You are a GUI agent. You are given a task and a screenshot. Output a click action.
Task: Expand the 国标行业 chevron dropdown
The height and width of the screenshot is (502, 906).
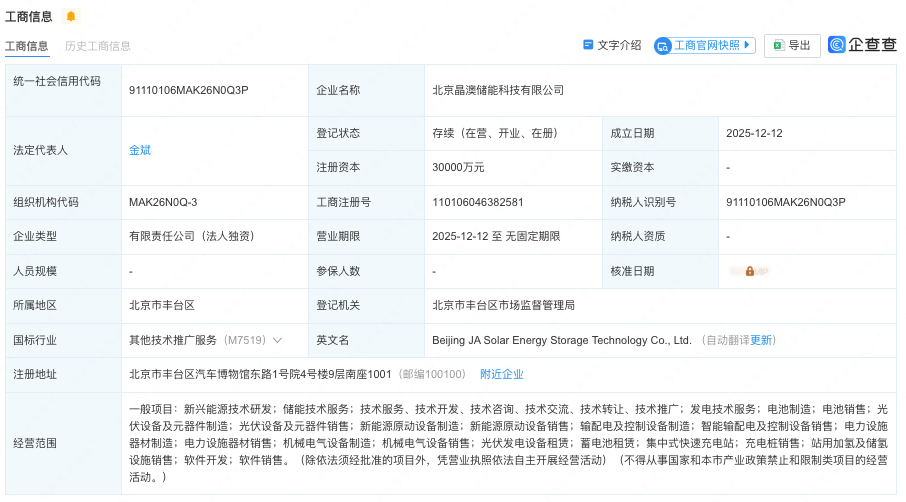pos(277,340)
